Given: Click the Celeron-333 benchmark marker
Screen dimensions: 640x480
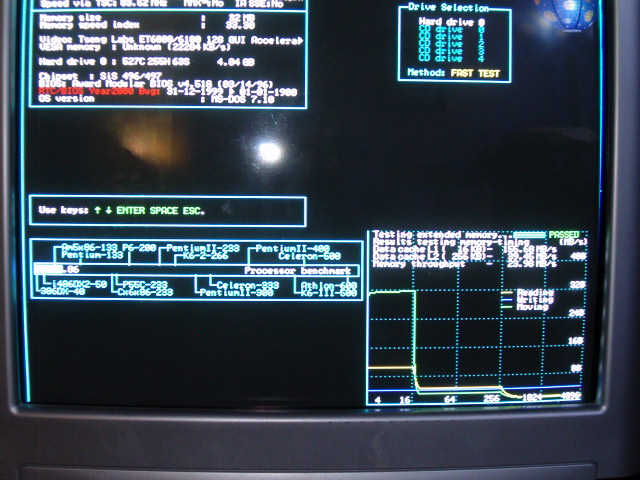Looking at the screenshot, I should [247, 285].
